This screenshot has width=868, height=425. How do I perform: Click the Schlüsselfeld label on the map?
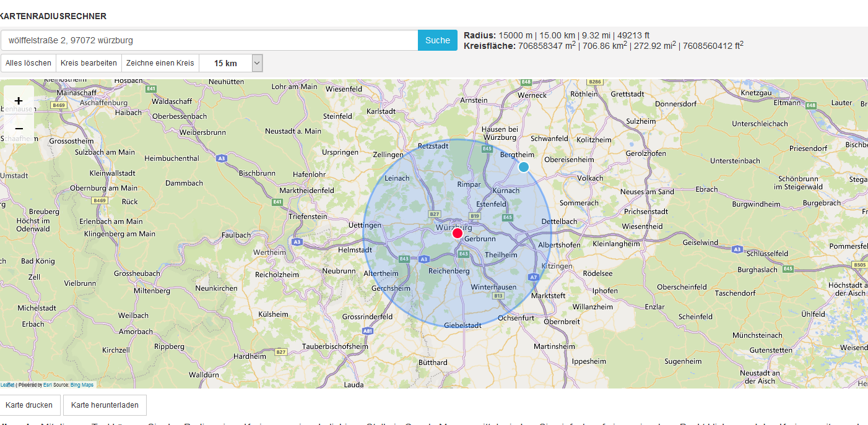pos(767,254)
